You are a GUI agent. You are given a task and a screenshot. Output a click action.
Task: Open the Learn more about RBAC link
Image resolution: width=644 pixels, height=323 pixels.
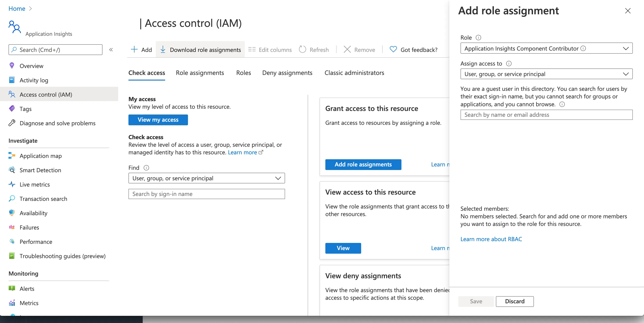pyautogui.click(x=491, y=239)
